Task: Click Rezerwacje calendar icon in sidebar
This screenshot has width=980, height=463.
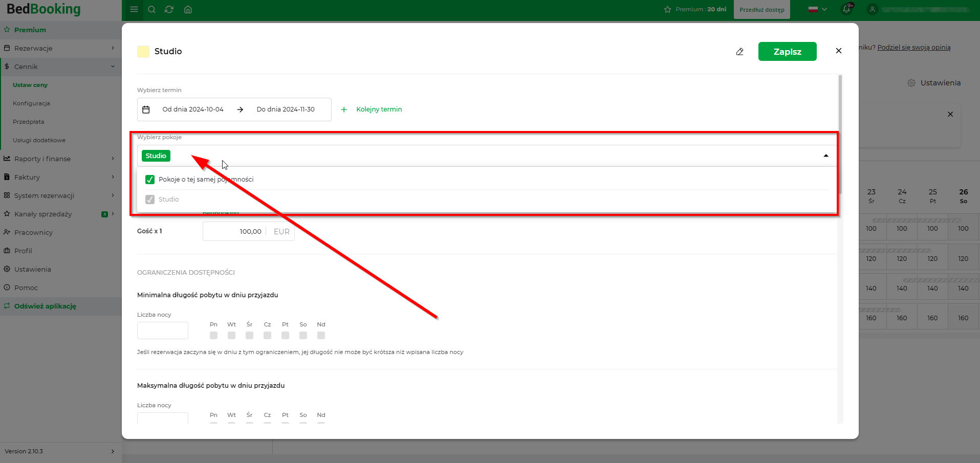Action: (7, 48)
